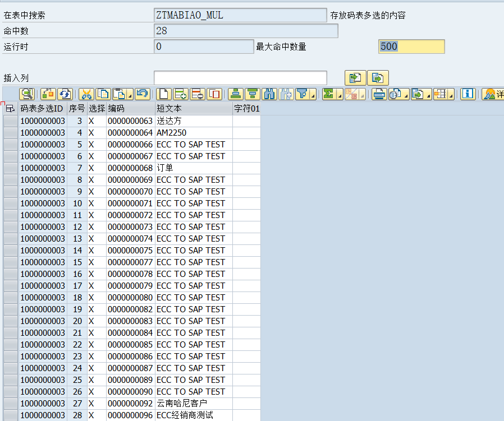This screenshot has height=421, width=504.
Task: Click the first insert-column button beside 插入列 field
Action: click(355, 78)
